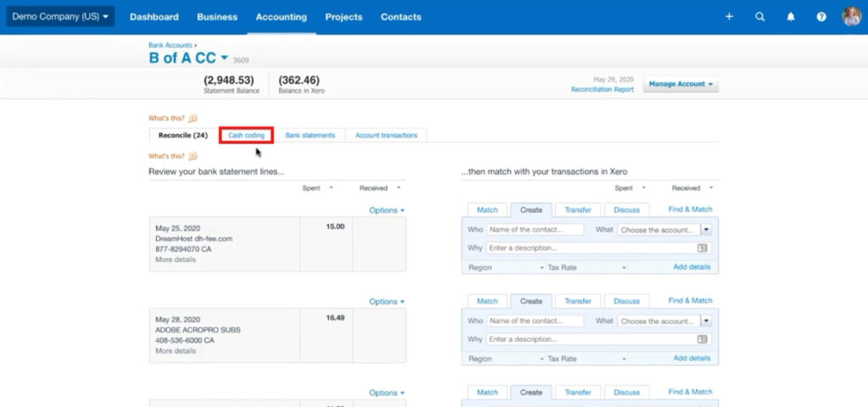Image resolution: width=868 pixels, height=407 pixels.
Task: Open search with the magnifier icon
Action: coord(759,17)
